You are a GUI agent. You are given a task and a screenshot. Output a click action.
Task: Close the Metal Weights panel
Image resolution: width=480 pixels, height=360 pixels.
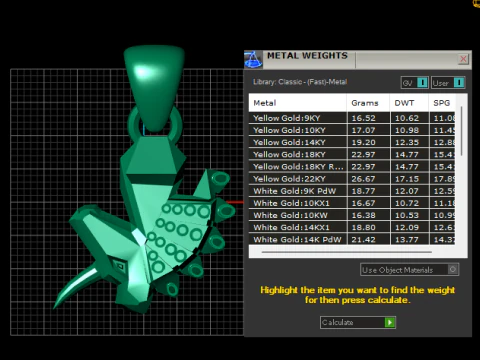coord(463,59)
